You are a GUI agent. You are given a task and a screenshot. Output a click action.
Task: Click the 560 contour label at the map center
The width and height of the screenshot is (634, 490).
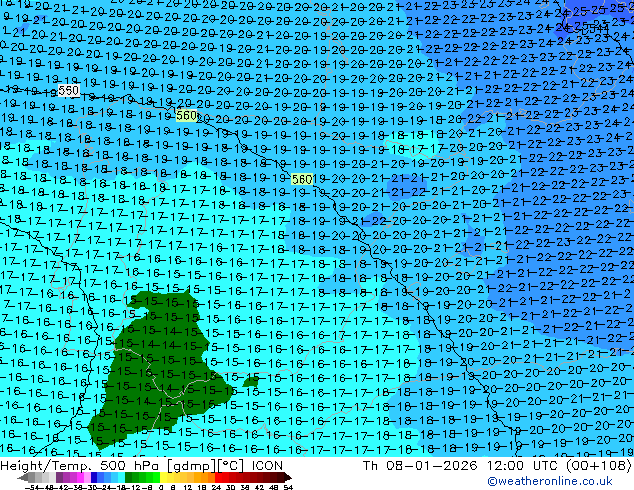click(302, 179)
